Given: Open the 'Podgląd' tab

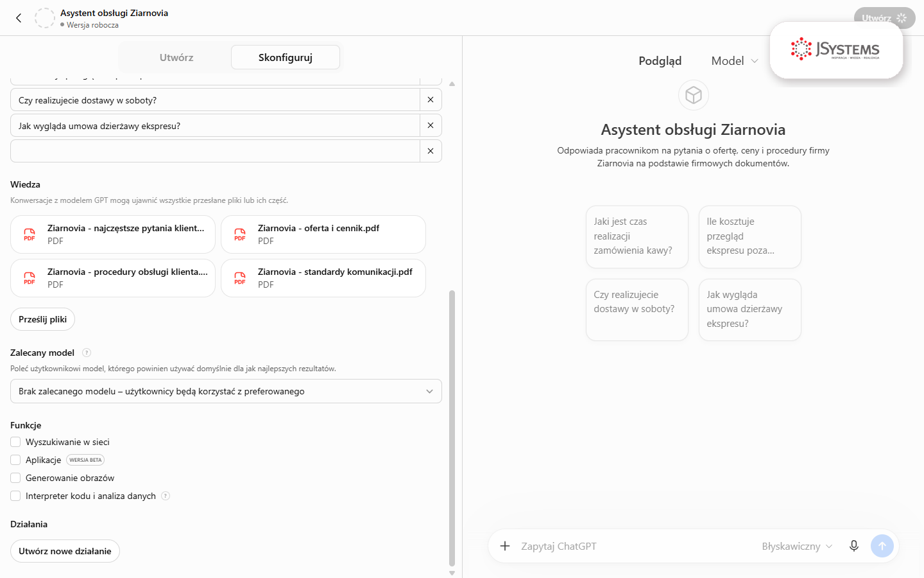Looking at the screenshot, I should [660, 61].
